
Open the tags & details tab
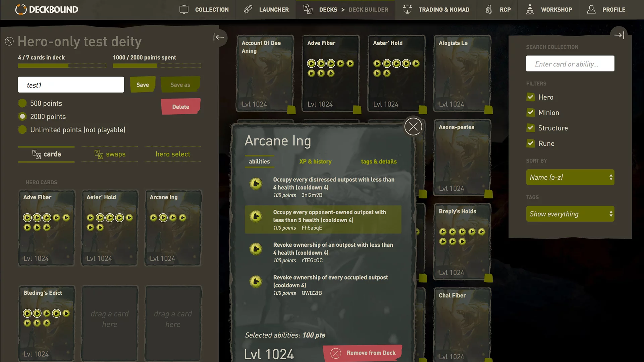[x=379, y=162]
